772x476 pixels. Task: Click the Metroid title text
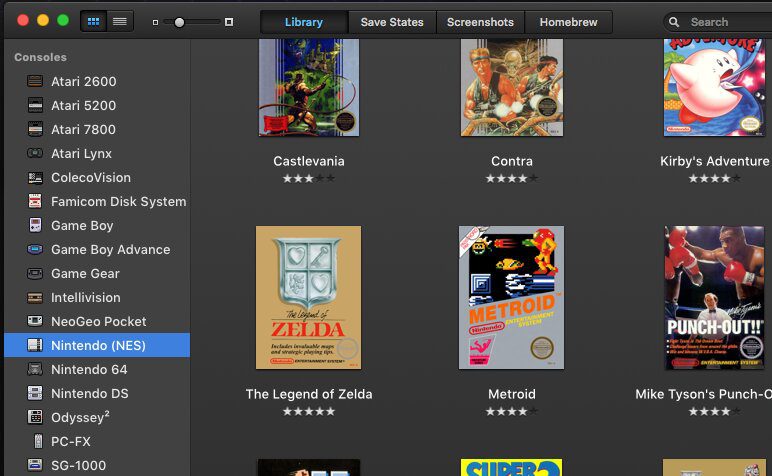pos(512,394)
